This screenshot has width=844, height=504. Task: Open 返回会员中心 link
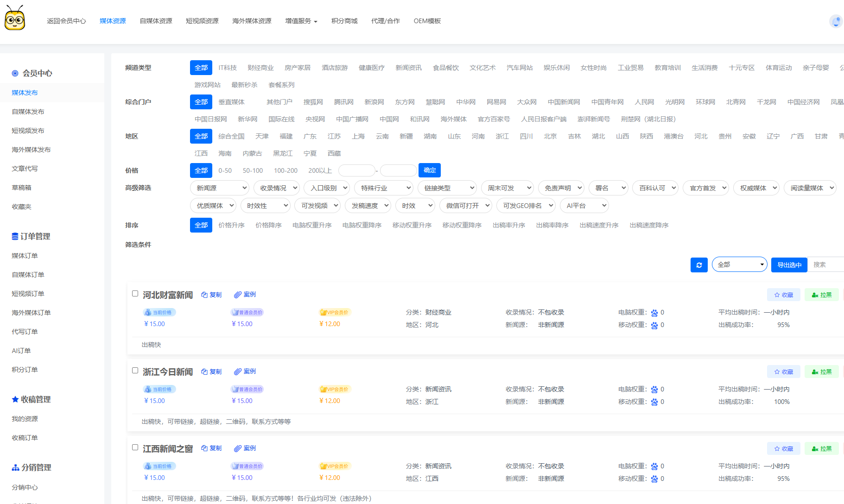tap(66, 21)
